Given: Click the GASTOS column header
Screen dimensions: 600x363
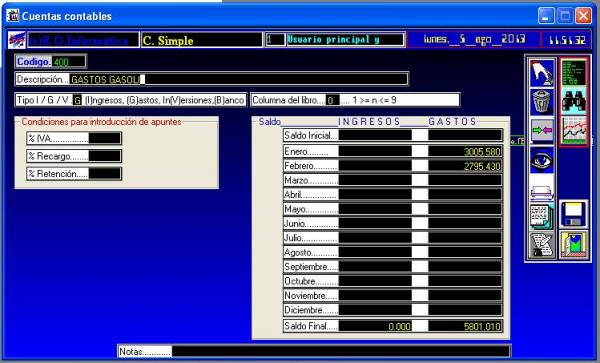Looking at the screenshot, I should pyautogui.click(x=452, y=122).
